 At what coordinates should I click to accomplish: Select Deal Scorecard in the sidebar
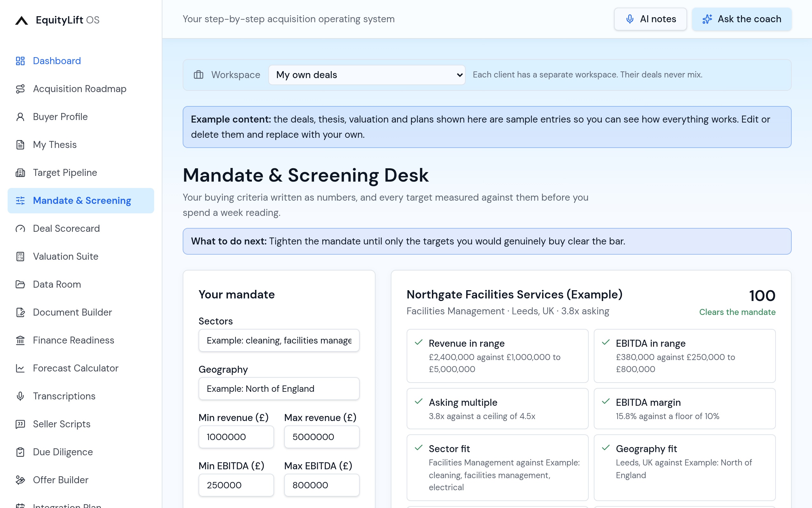pos(81,229)
